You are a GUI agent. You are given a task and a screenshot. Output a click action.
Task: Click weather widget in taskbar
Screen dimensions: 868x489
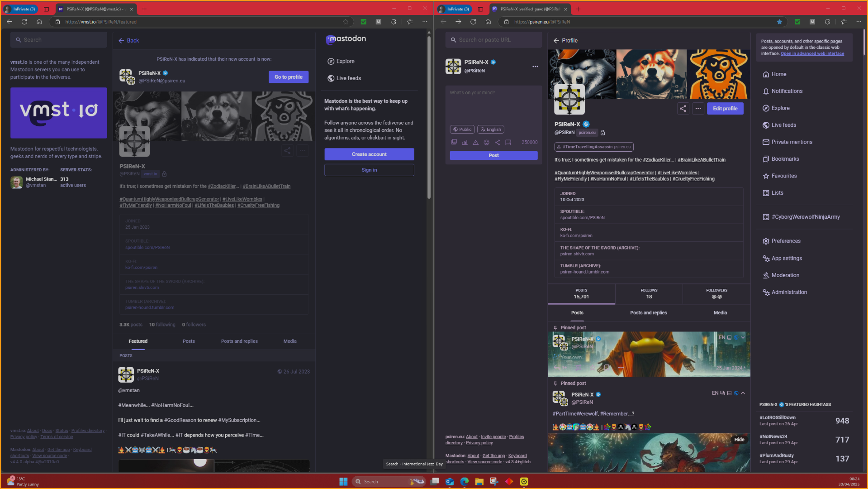(x=24, y=481)
